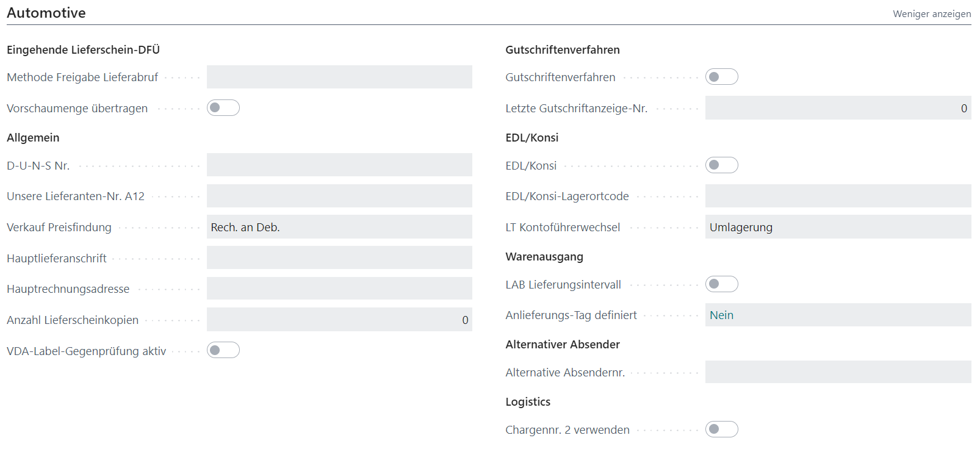Click Weniger anzeigen link
The width and height of the screenshot is (980, 449).
click(x=931, y=13)
